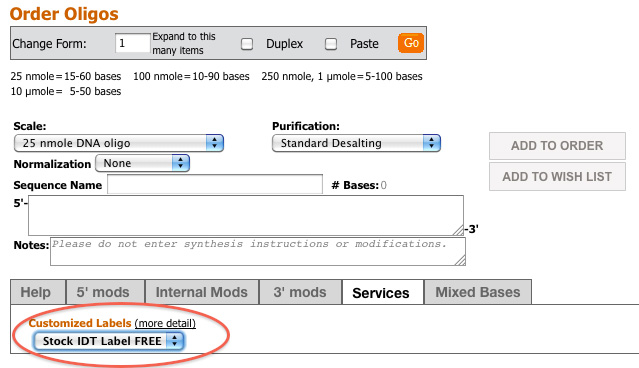
Task: Click the ADD TO WISH LIST button
Action: (557, 176)
